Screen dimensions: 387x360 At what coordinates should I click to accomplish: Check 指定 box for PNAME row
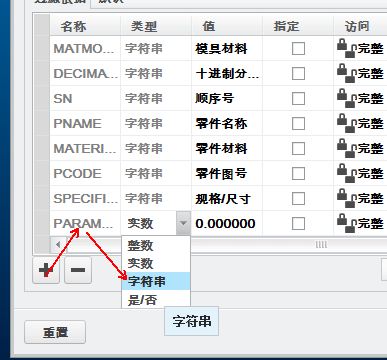click(298, 124)
